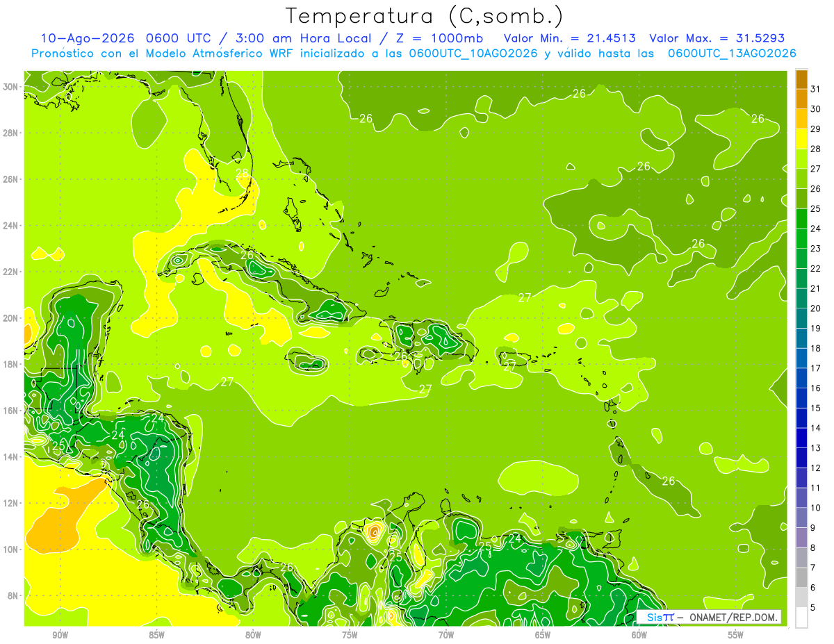Click the 28N latitude axis label
Viewport: 834px width, 644px height.
12,133
